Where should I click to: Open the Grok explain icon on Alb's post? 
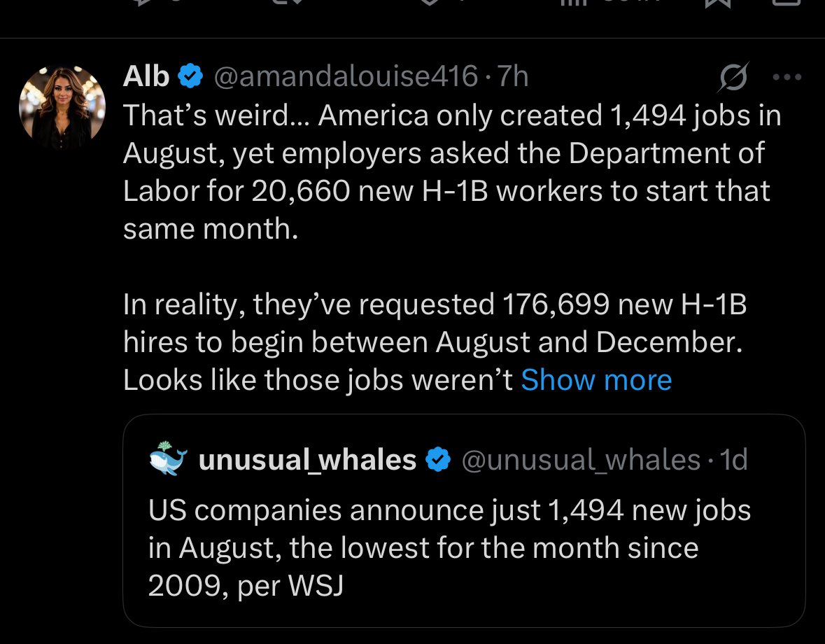[733, 77]
